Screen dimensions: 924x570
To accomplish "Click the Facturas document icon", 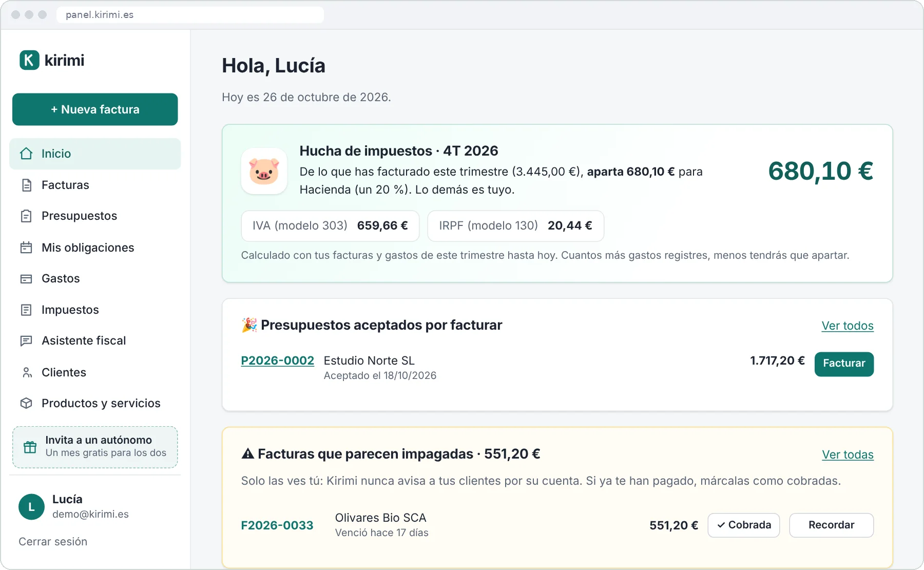I will 26,185.
